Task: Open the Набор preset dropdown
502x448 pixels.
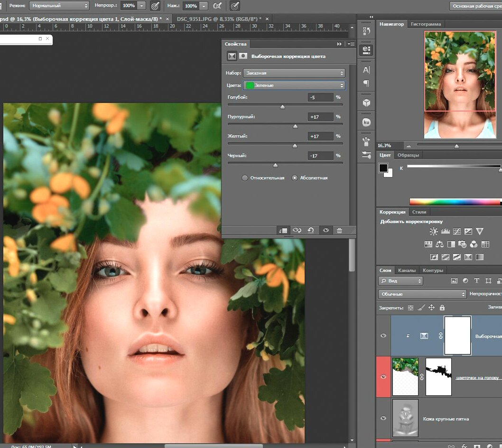Action: 294,73
